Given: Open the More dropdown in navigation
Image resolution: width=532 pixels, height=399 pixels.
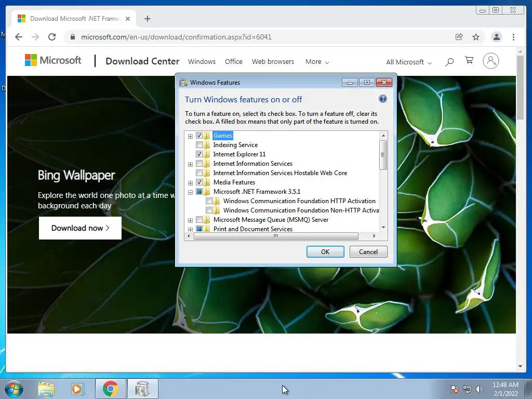Looking at the screenshot, I should (317, 62).
